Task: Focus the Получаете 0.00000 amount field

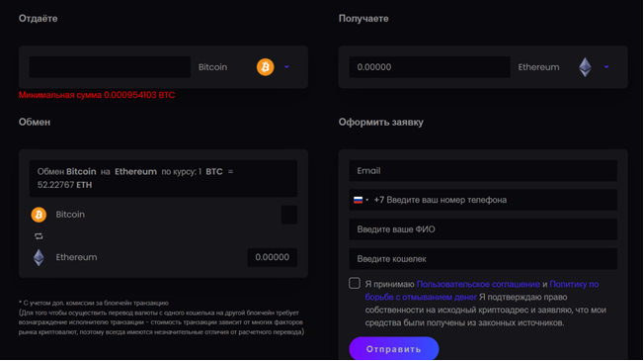Action: [430, 67]
